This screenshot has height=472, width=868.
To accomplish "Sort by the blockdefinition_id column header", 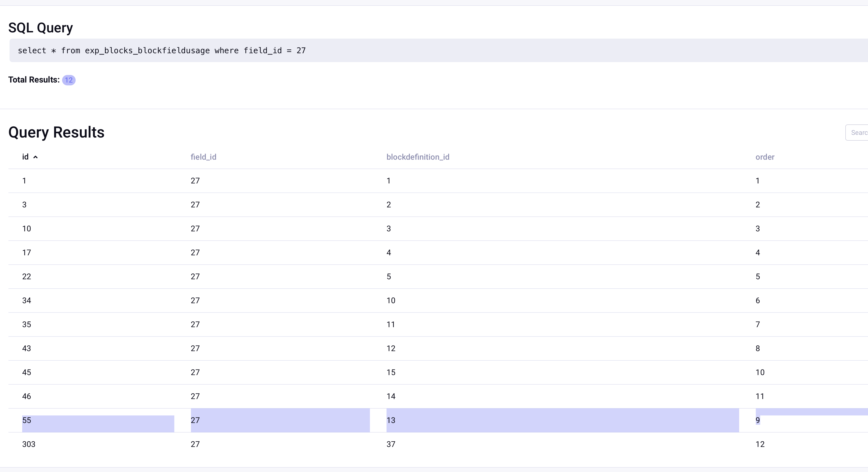I will point(418,157).
